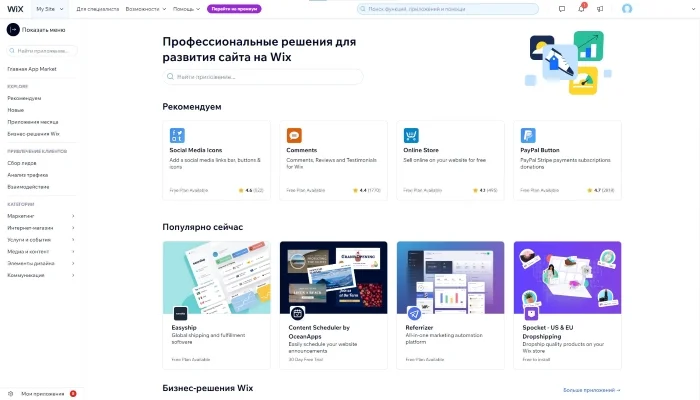Open the Referrizer preview thumbnail
The image size is (700, 400).
point(450,278)
